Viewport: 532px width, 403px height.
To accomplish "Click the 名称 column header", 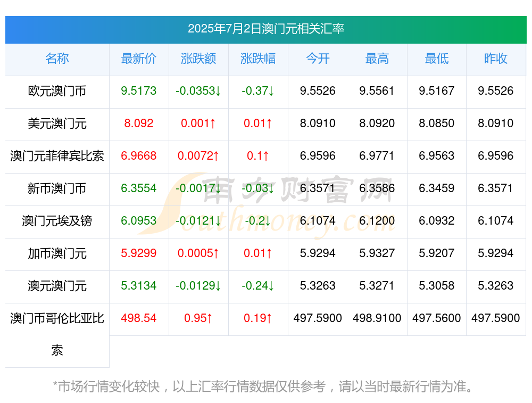I will [57, 59].
